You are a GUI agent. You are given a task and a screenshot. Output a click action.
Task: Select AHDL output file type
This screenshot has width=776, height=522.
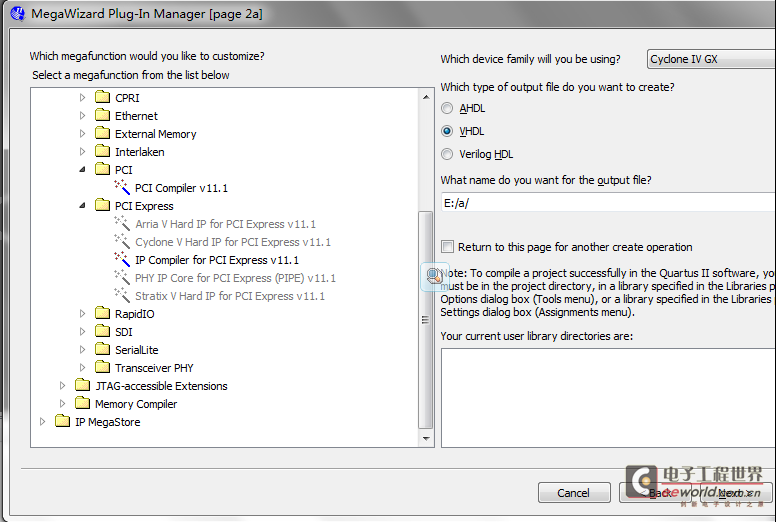coord(447,108)
